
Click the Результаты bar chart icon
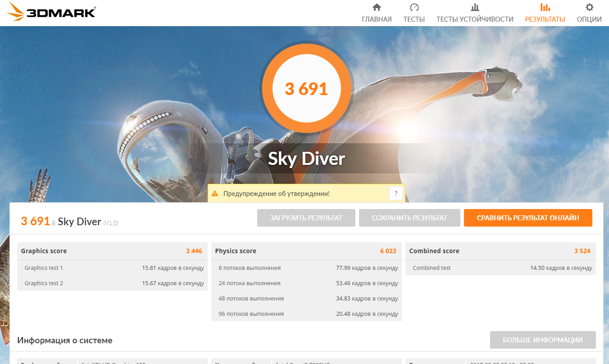pos(545,7)
